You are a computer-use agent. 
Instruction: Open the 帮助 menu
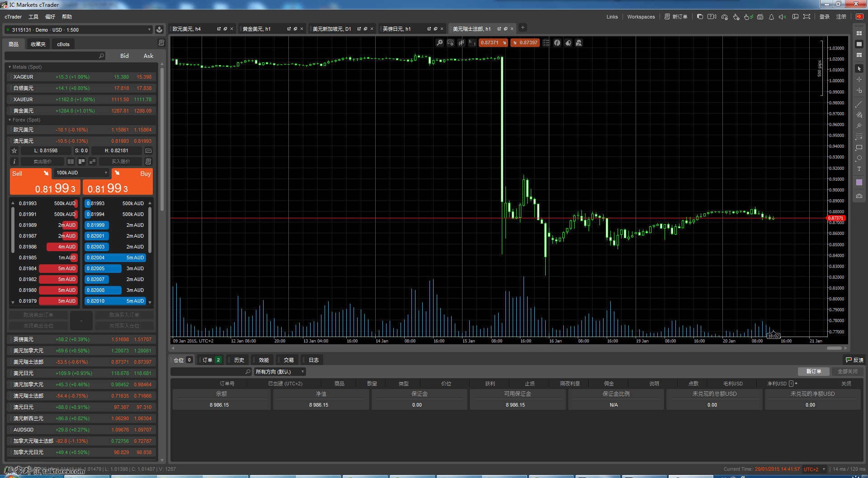click(x=67, y=17)
